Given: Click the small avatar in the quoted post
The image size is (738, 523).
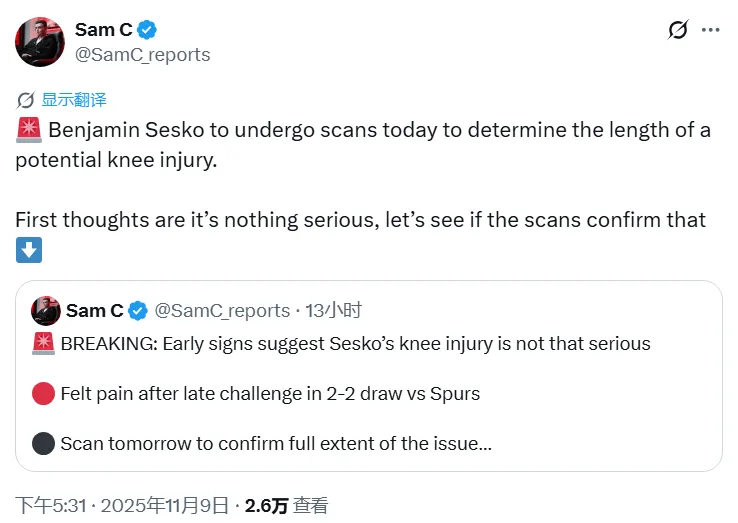Looking at the screenshot, I should tap(44, 310).
